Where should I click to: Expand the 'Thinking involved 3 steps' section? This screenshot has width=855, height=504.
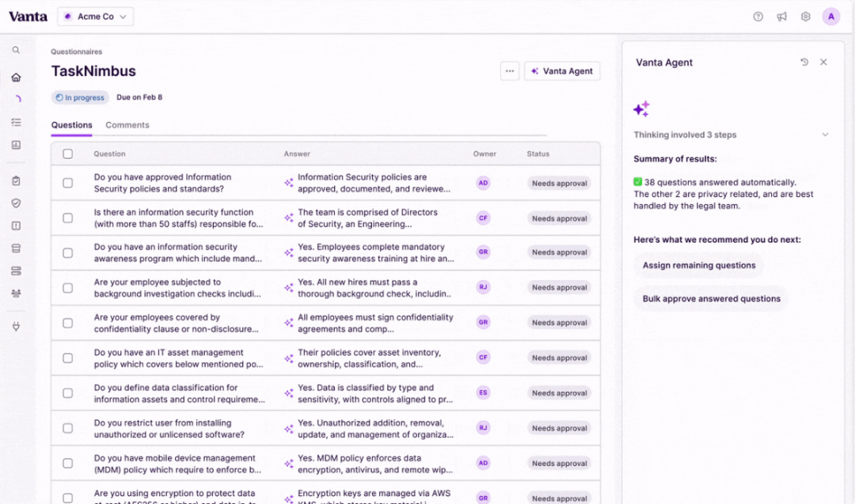point(825,135)
